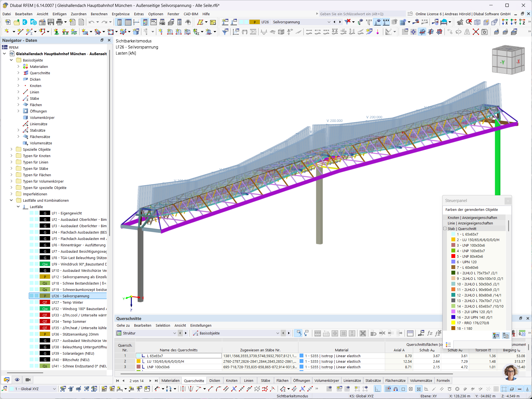Click color swatch of 16 - 2UI UPN 140
The width and height of the screenshot is (532, 399).
[x=453, y=317]
